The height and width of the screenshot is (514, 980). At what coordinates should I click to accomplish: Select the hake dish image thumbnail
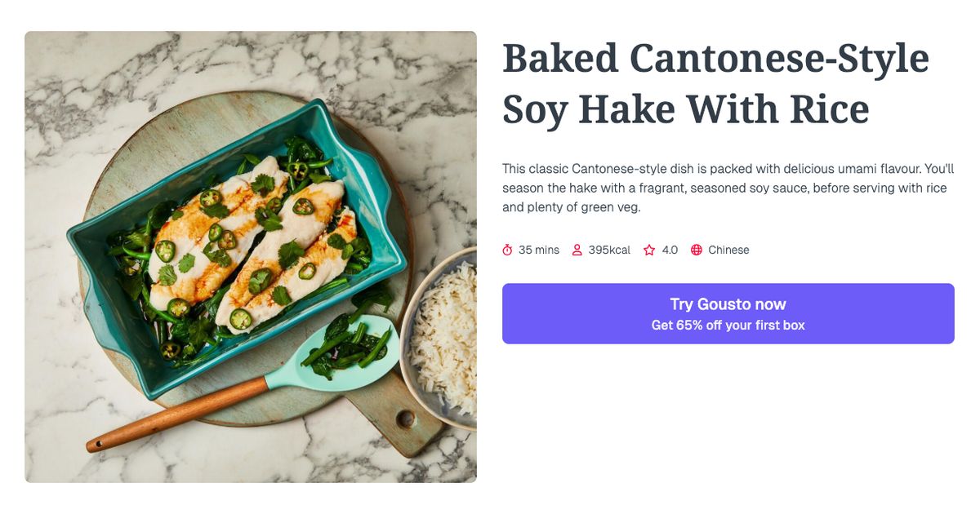pyautogui.click(x=250, y=256)
